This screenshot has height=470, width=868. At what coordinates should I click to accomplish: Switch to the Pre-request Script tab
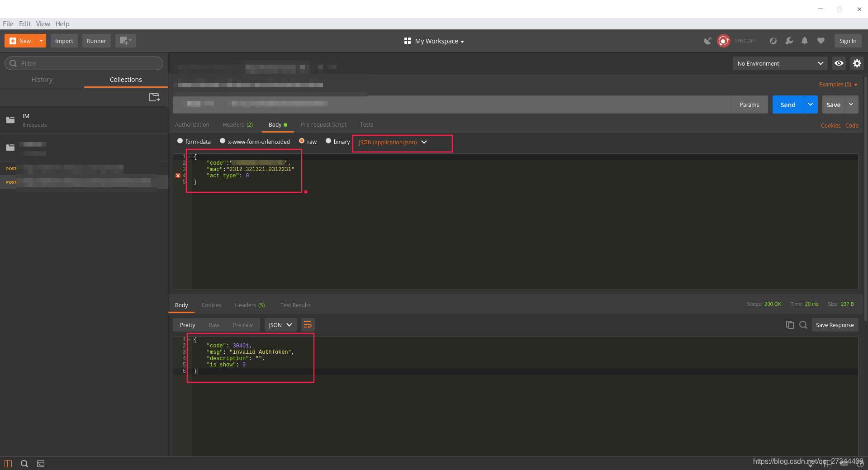point(323,124)
